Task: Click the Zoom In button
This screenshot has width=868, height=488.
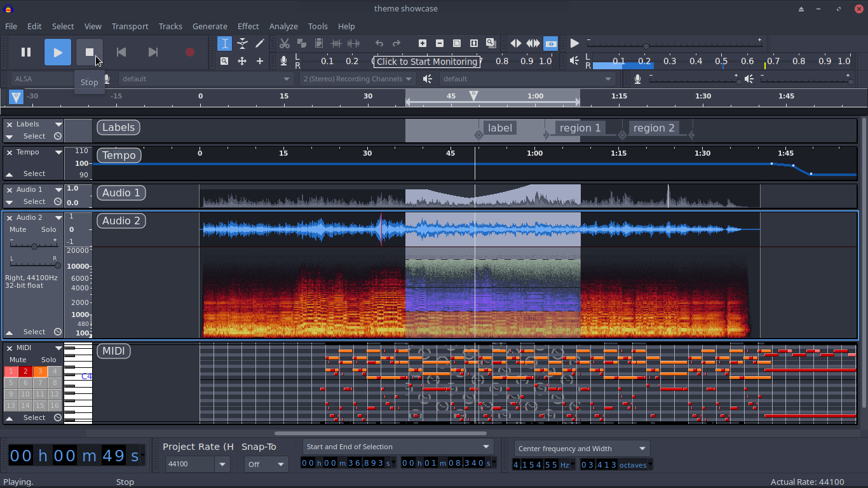Action: [x=423, y=43]
